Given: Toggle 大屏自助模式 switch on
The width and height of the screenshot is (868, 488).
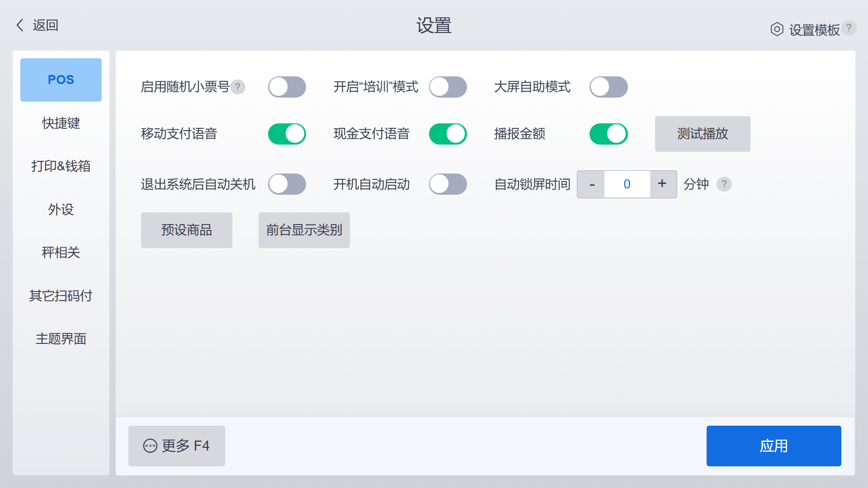Looking at the screenshot, I should (608, 87).
